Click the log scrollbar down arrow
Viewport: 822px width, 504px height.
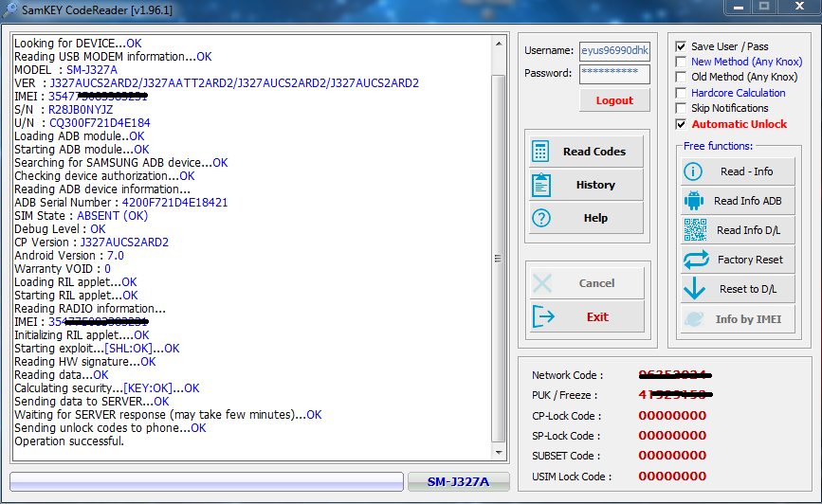click(499, 453)
